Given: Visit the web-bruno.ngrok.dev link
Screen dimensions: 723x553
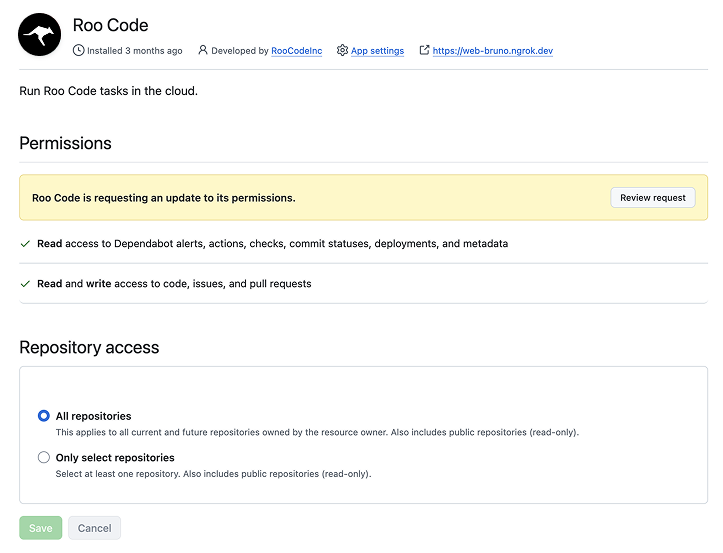Looking at the screenshot, I should tap(492, 51).
